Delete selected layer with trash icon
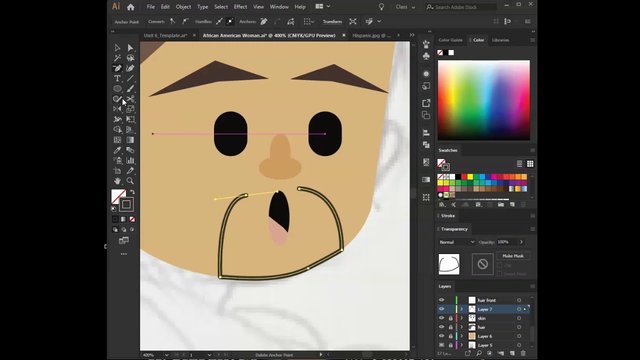This screenshot has height=360, width=640. pos(523,353)
